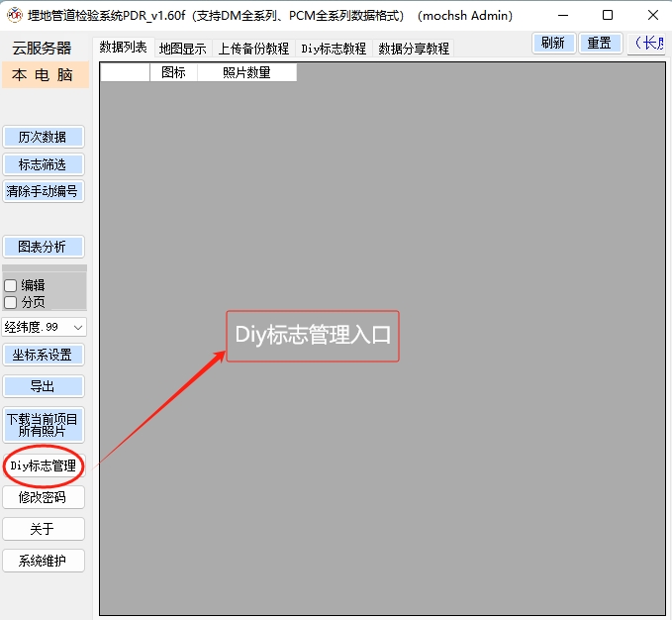Viewport: 672px width, 620px height.
Task: Select 本电脑 local computer option
Action: click(44, 75)
